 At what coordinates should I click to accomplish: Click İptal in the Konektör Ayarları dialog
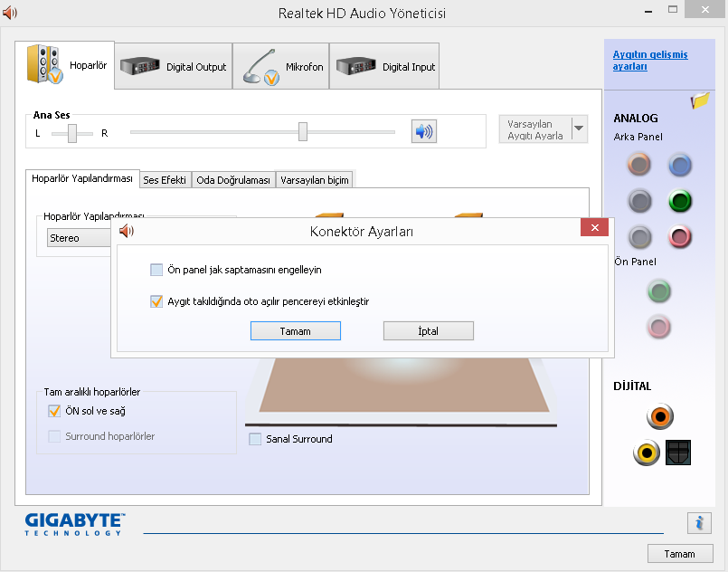coord(428,331)
